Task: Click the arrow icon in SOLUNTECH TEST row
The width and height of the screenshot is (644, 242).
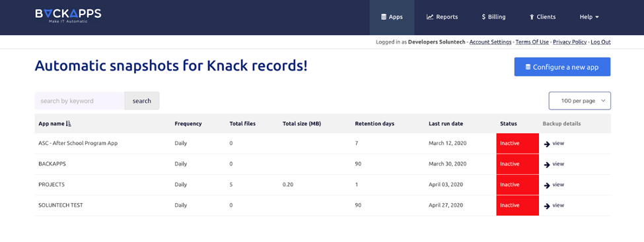Action: 547,206
